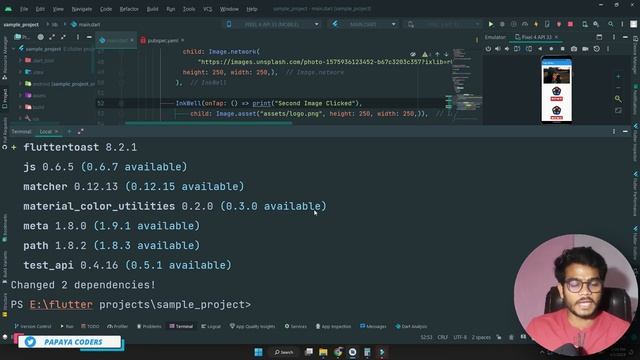
Task: Take emulator screenshot with camera icon
Action: [574, 49]
